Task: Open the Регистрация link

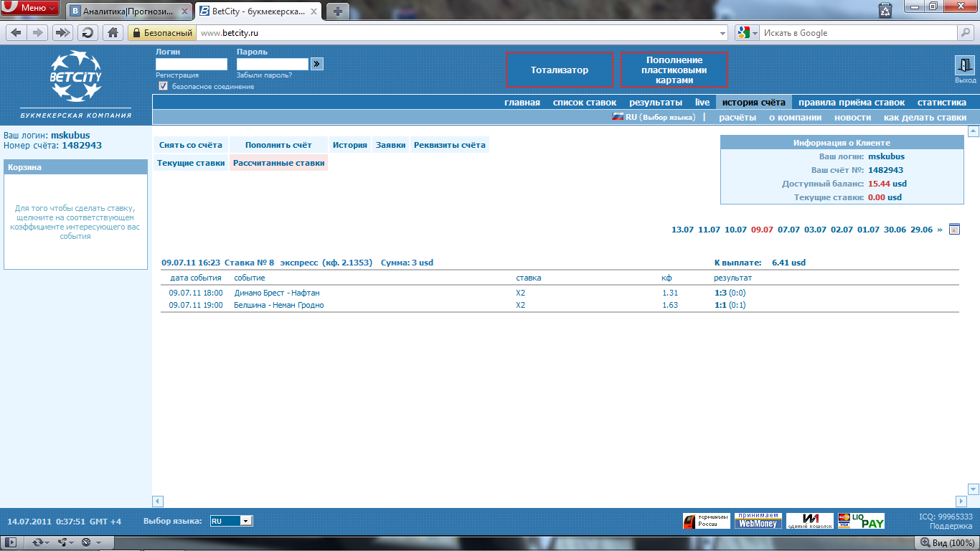Action: (177, 75)
